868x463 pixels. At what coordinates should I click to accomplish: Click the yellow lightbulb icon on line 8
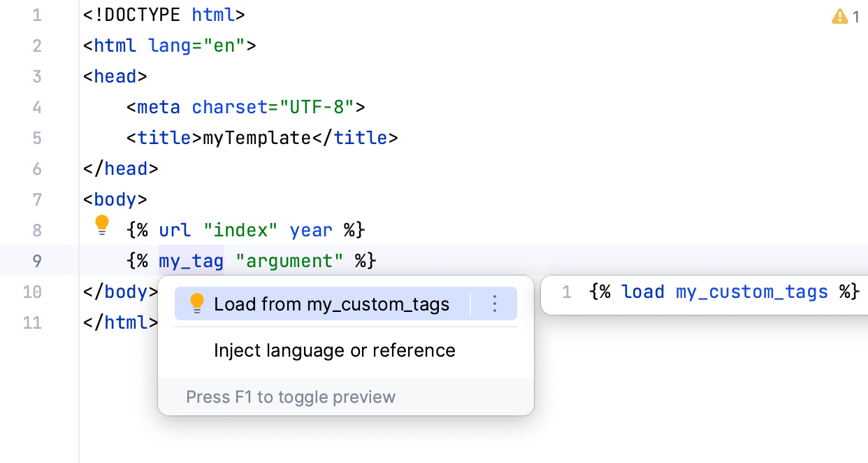[x=103, y=225]
